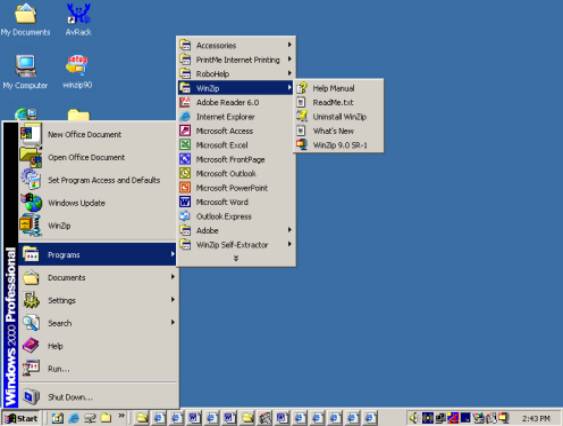
Task: Launch Microsoft PowerPoint
Action: click(x=236, y=188)
